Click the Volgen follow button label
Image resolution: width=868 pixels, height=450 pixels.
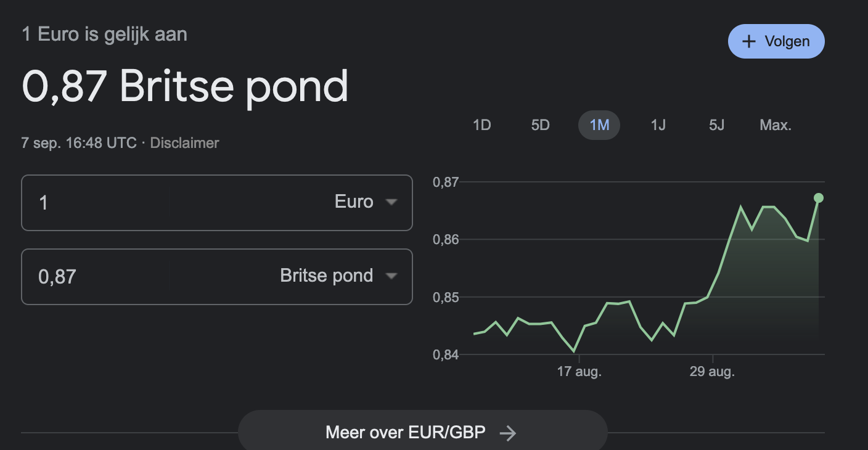(787, 41)
